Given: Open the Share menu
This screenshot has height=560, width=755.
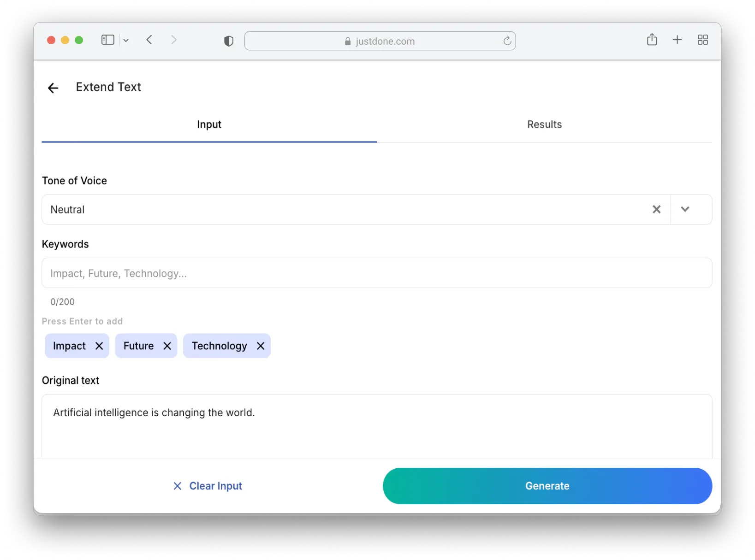Looking at the screenshot, I should click(652, 40).
